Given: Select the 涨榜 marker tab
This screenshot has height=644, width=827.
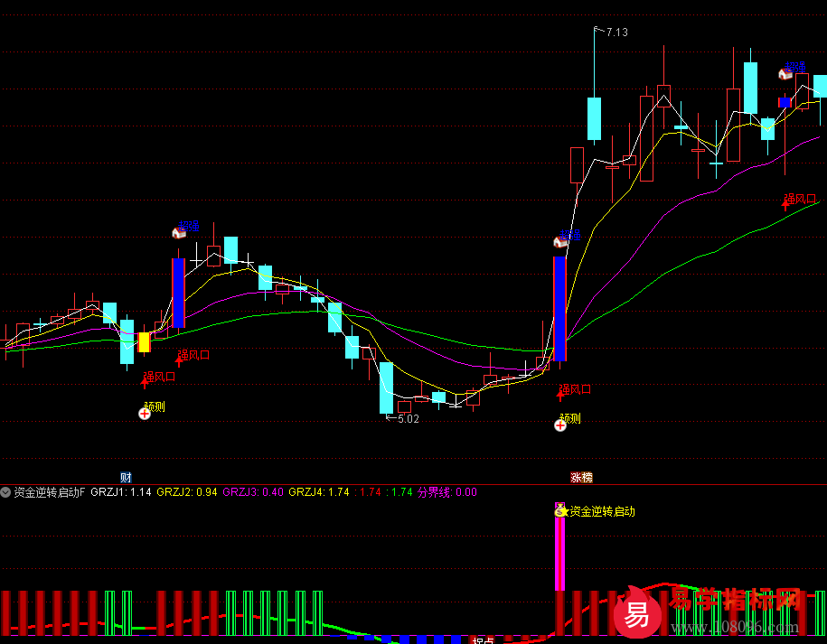Looking at the screenshot, I should (581, 476).
